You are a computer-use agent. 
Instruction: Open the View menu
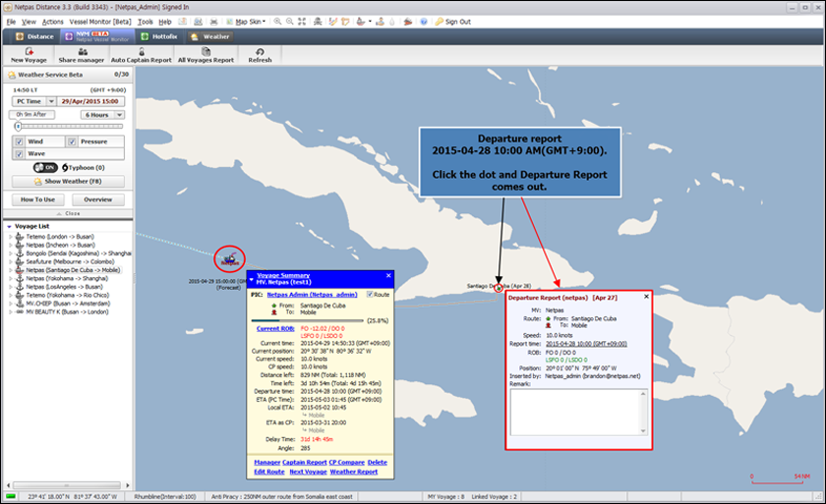[x=29, y=22]
